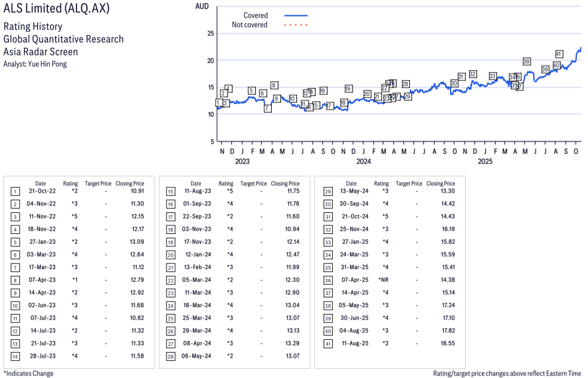Select the row 28 index box in table
The width and height of the screenshot is (588, 378).
coord(169,356)
